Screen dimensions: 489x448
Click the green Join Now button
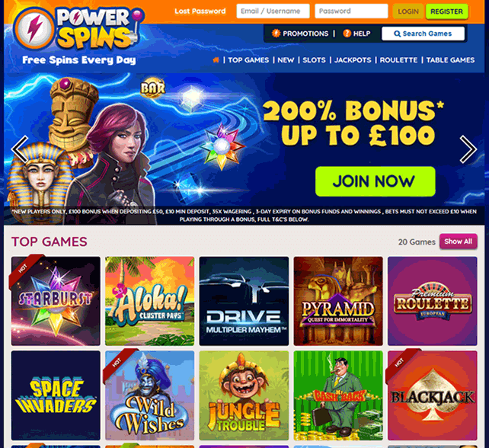[x=376, y=181]
